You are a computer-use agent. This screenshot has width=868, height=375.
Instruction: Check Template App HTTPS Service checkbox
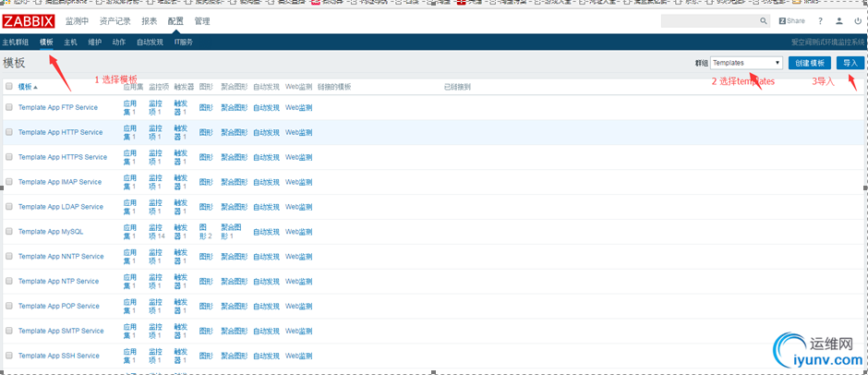pyautogui.click(x=9, y=157)
